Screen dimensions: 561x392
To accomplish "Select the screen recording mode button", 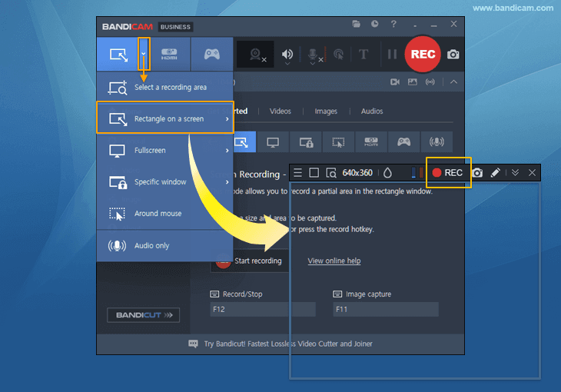I will click(x=118, y=55).
